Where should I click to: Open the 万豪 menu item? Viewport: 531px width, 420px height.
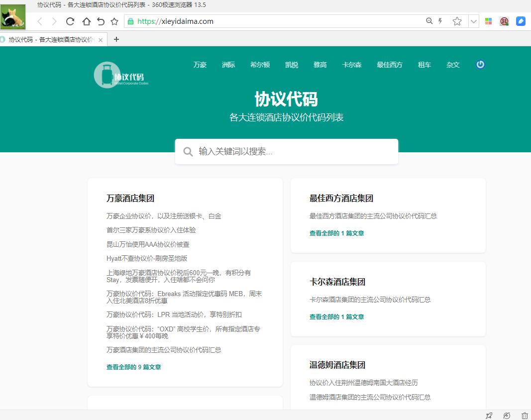tap(200, 65)
